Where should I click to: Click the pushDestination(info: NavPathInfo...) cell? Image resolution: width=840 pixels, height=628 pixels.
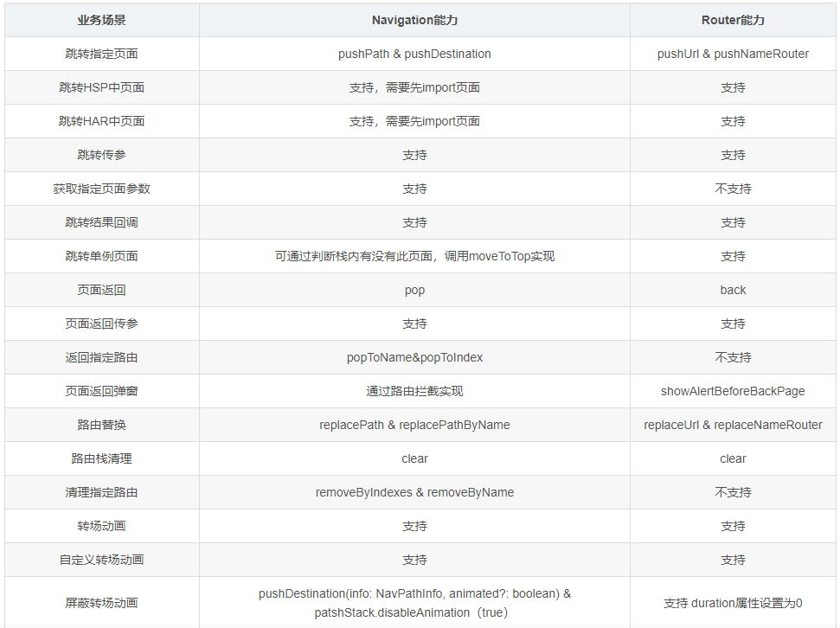[x=414, y=604]
